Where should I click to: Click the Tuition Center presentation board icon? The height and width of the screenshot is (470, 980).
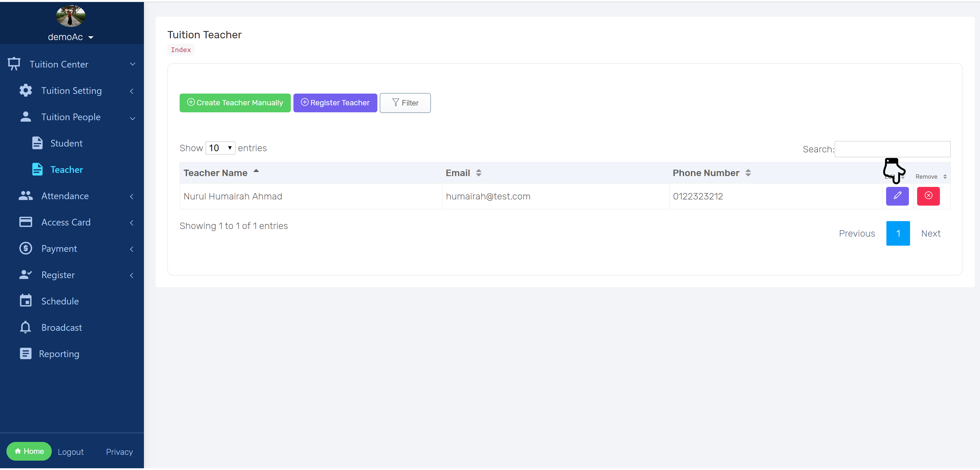(14, 64)
